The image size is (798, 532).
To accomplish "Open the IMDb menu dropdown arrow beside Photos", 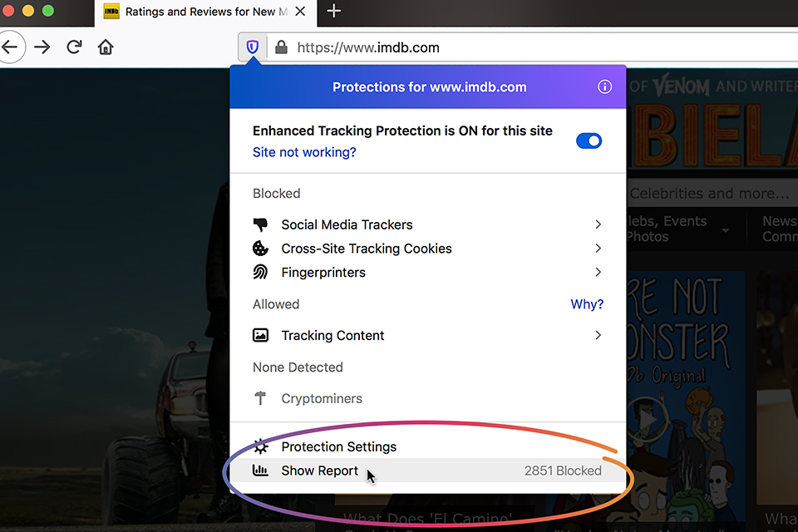I will (x=726, y=230).
